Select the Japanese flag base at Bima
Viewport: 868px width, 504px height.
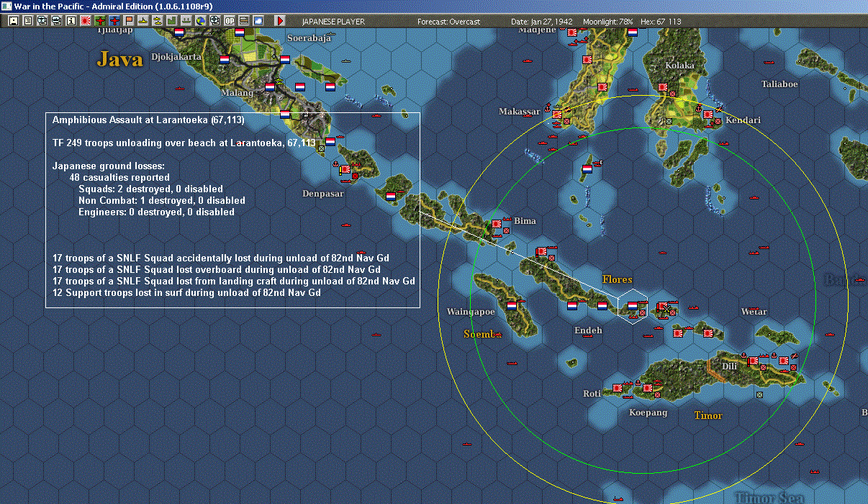(496, 224)
